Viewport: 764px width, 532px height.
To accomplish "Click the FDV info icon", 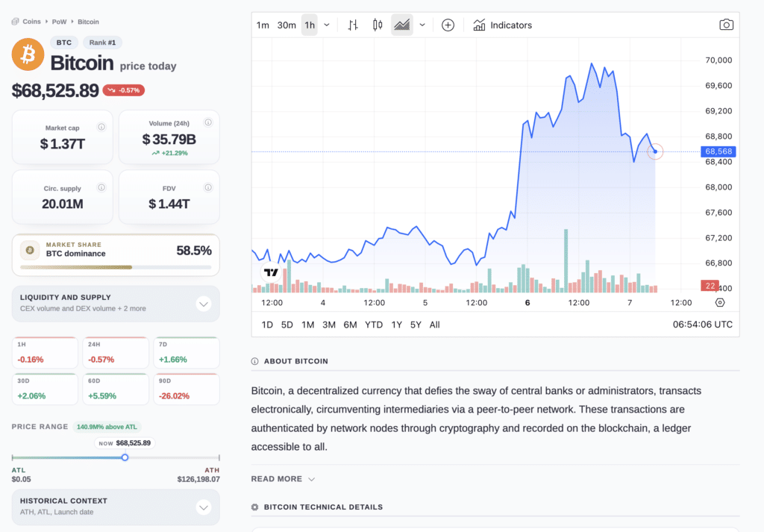I will 208,183.
